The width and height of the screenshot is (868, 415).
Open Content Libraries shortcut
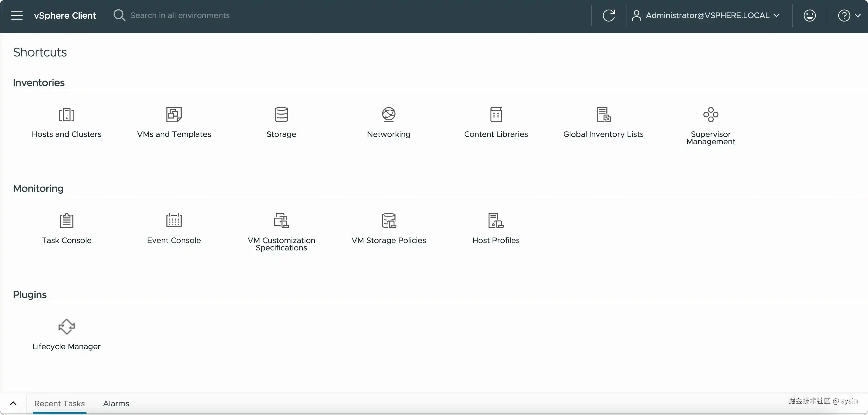coord(496,115)
